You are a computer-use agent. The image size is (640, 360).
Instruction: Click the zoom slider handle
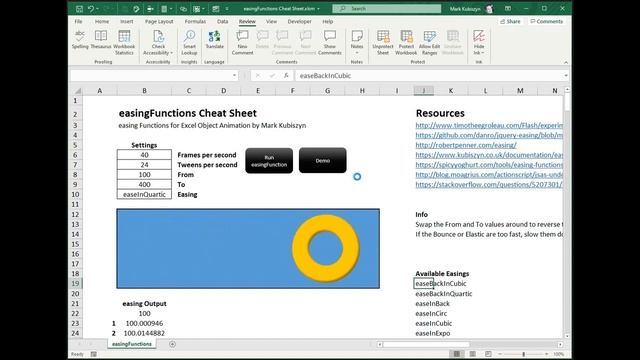tap(524, 354)
